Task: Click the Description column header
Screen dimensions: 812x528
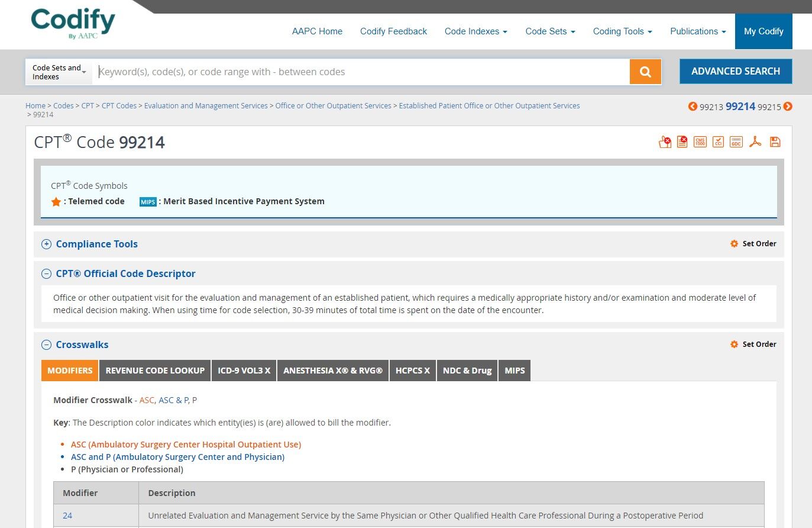Action: (x=452, y=493)
